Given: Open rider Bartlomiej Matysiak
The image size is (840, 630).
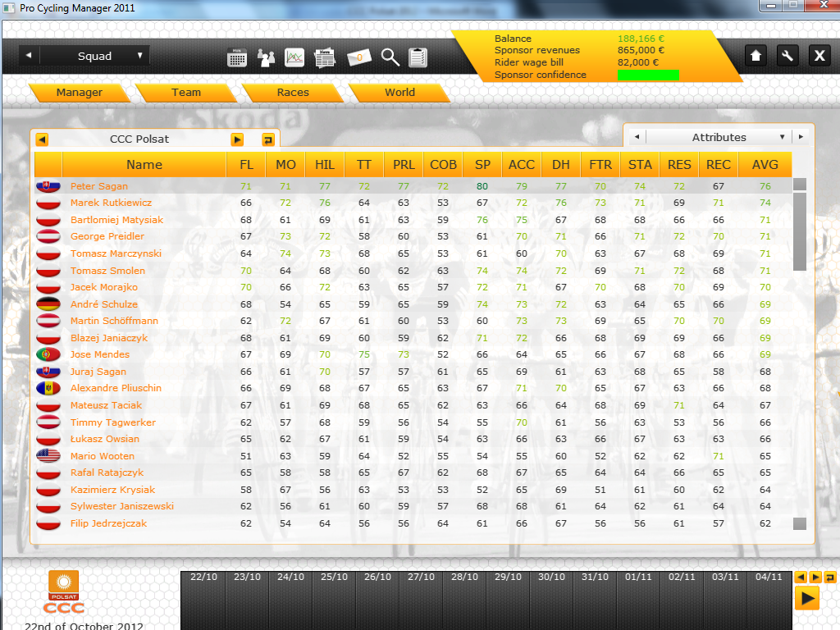Looking at the screenshot, I should (x=116, y=220).
